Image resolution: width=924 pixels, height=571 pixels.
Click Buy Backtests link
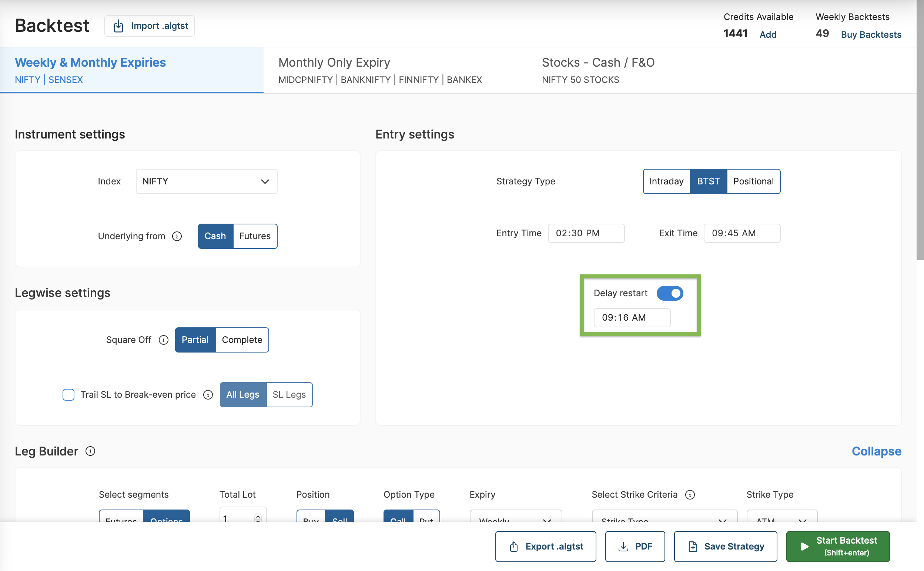[x=871, y=34]
